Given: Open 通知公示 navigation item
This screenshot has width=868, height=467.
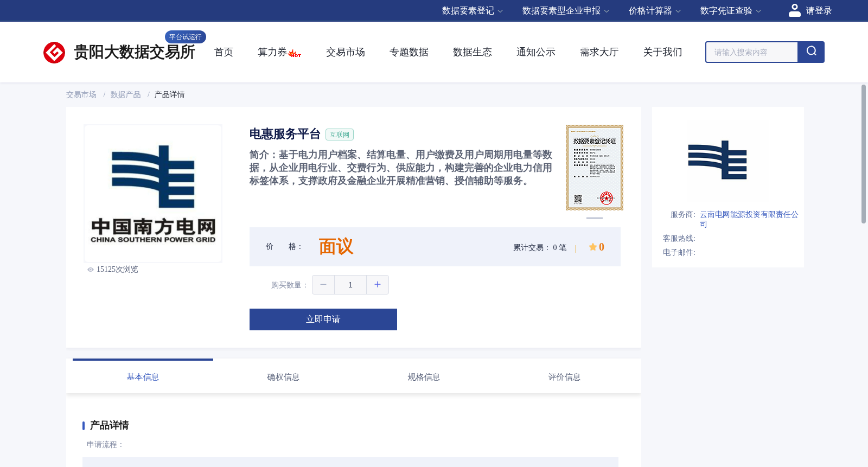Looking at the screenshot, I should click(x=536, y=52).
